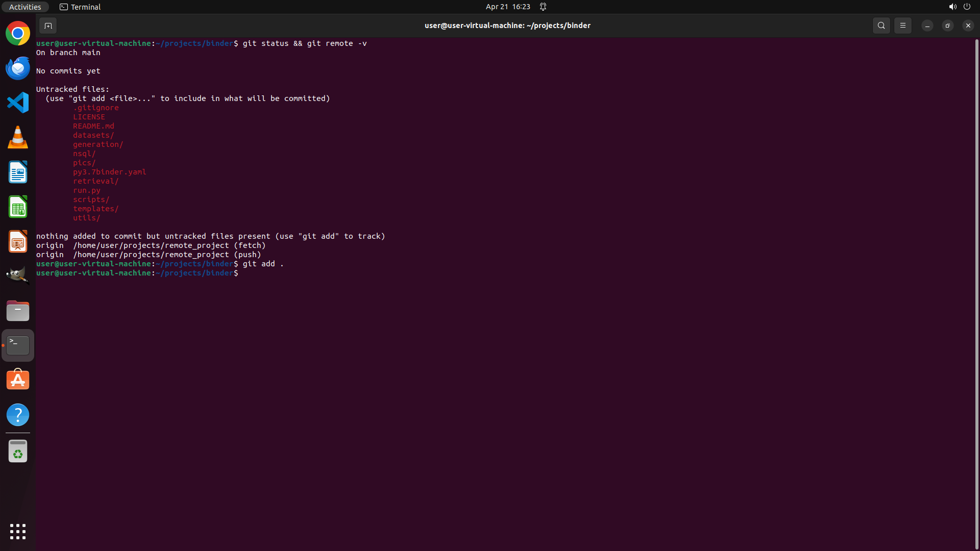Launch Google Chrome from the dock
The image size is (980, 551).
[18, 34]
